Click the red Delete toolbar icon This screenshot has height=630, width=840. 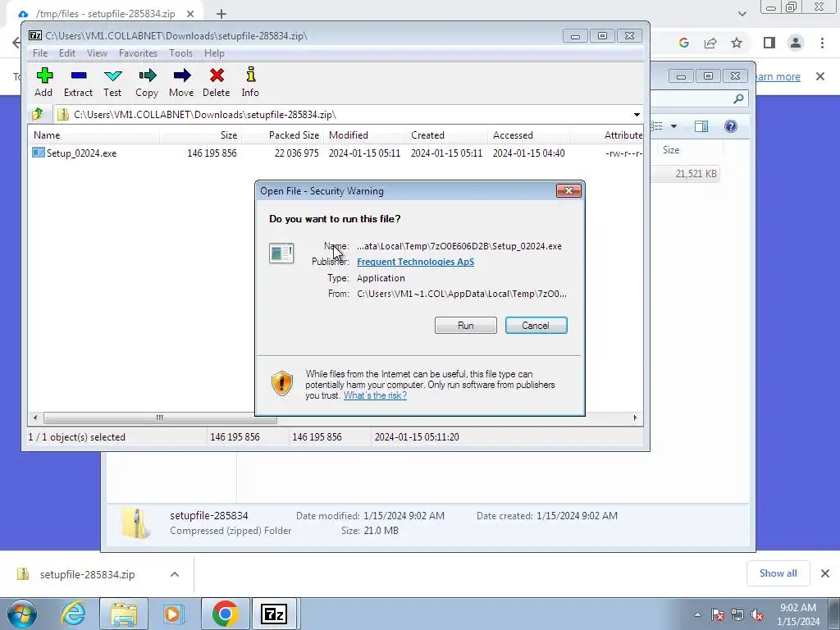click(217, 82)
